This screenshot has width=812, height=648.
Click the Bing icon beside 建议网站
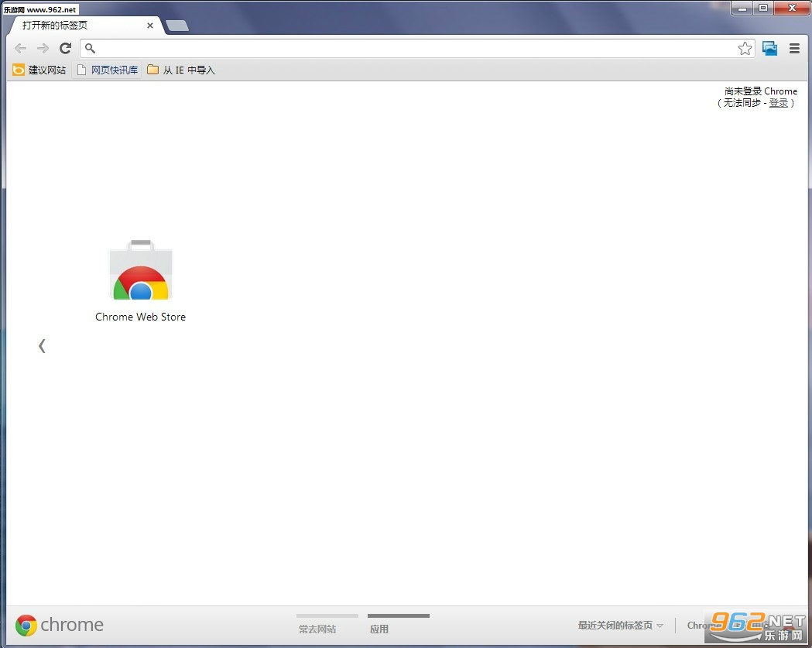(19, 70)
